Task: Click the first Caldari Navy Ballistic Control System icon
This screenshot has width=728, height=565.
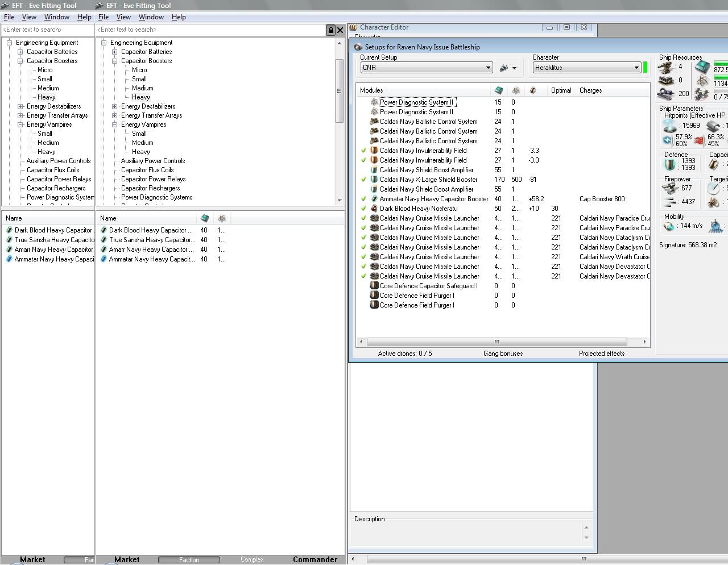Action: click(374, 122)
